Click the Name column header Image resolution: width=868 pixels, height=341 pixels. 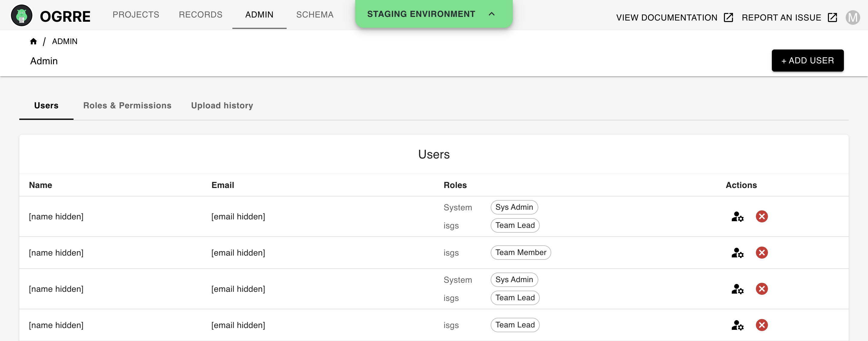pyautogui.click(x=40, y=185)
